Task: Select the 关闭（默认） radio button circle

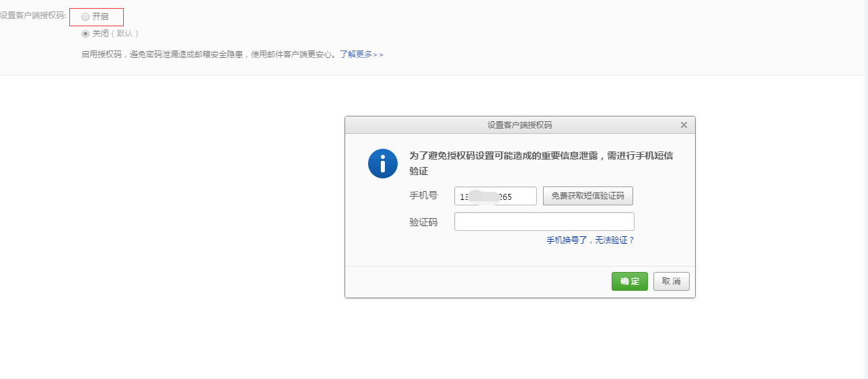Action: (85, 34)
